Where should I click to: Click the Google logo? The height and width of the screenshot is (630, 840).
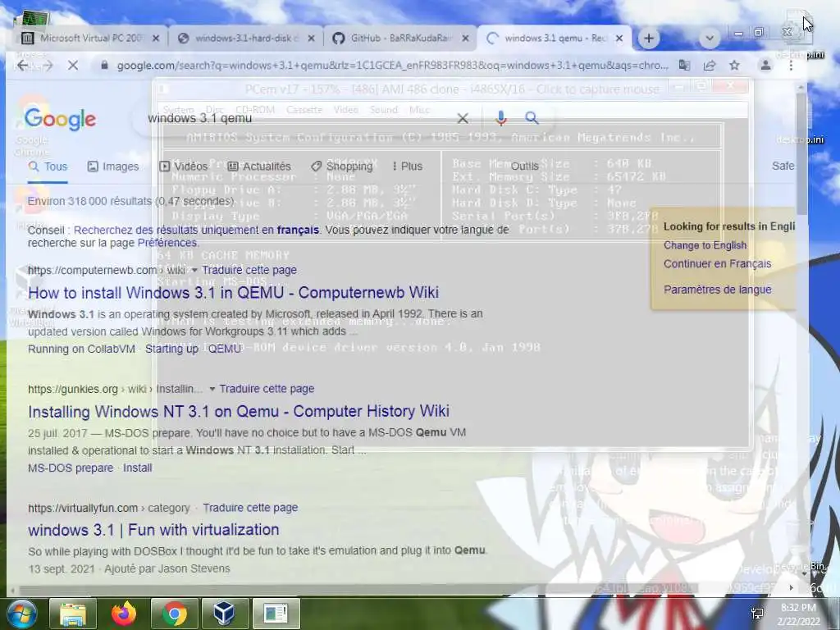coord(60,119)
